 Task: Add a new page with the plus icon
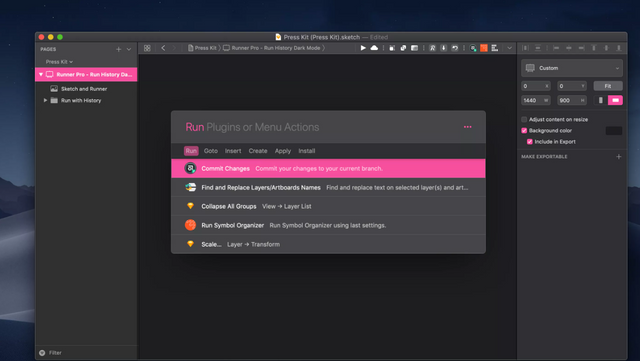point(118,49)
